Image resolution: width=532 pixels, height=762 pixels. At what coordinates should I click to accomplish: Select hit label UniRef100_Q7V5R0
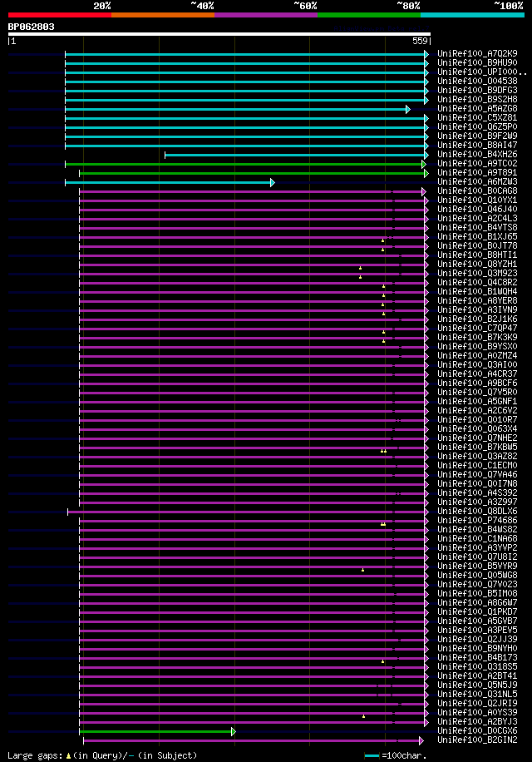click(477, 392)
